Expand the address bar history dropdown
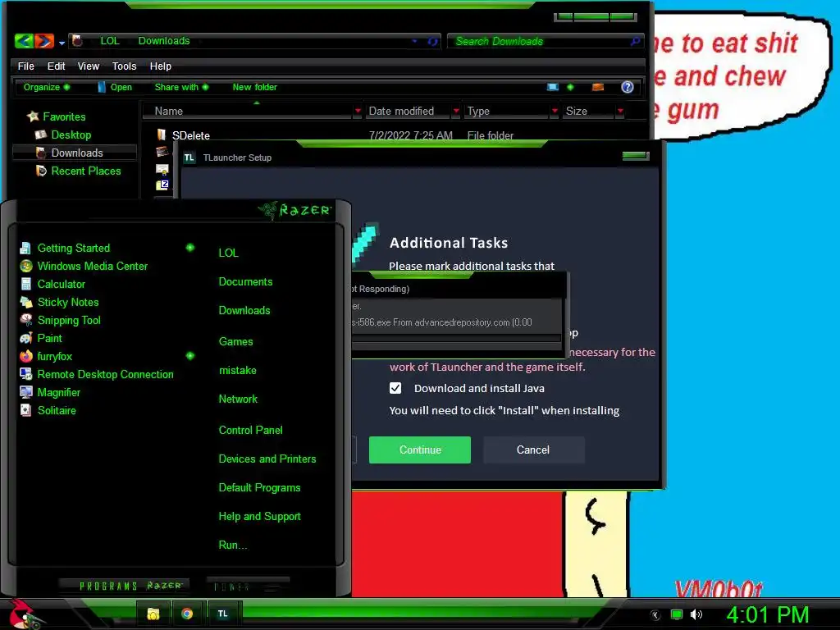Viewport: 840px width, 630px height. [414, 41]
